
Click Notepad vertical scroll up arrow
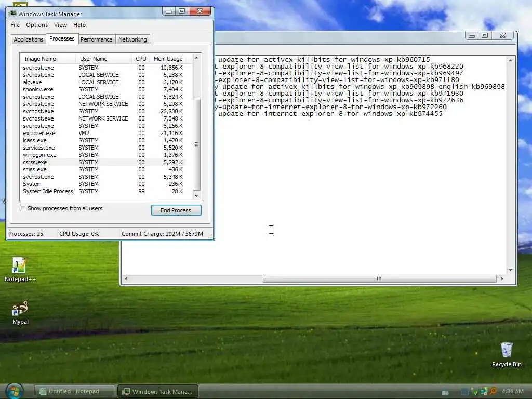[x=510, y=60]
